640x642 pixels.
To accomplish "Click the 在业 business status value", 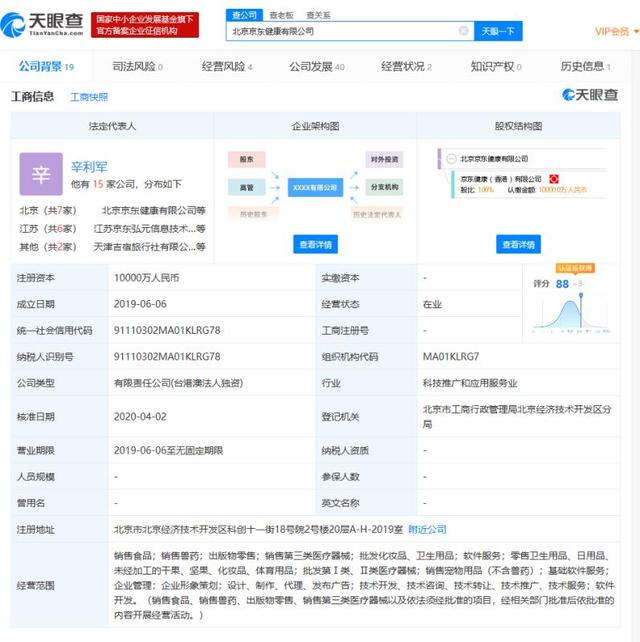I will tap(432, 304).
